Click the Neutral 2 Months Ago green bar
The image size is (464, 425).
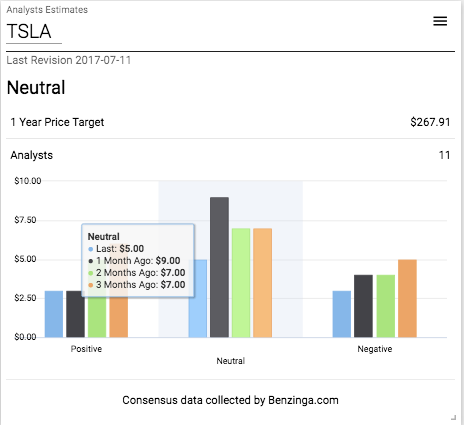241,283
